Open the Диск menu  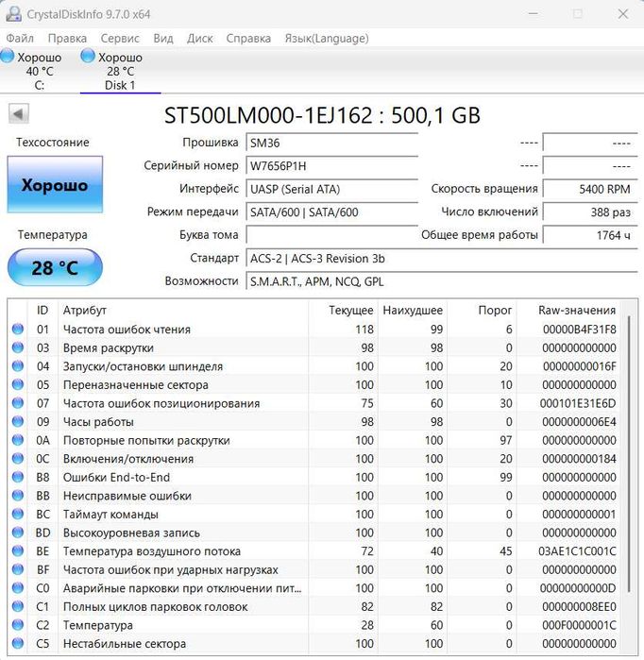(199, 39)
